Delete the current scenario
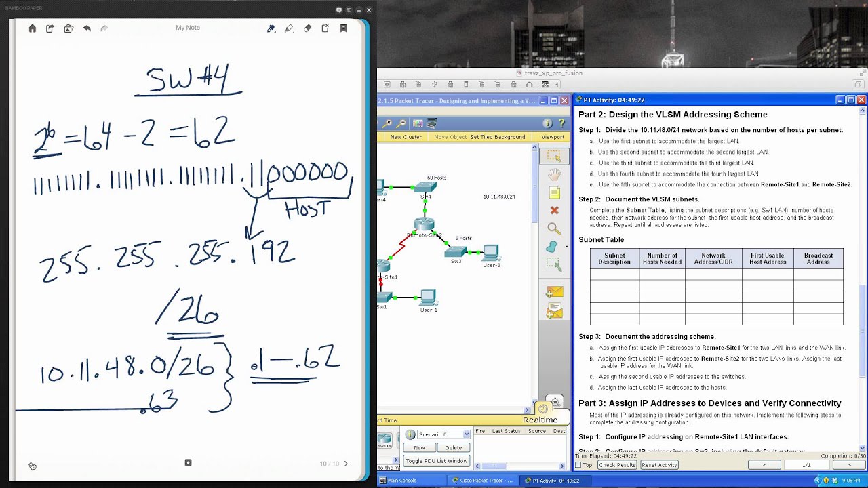 pyautogui.click(x=454, y=447)
